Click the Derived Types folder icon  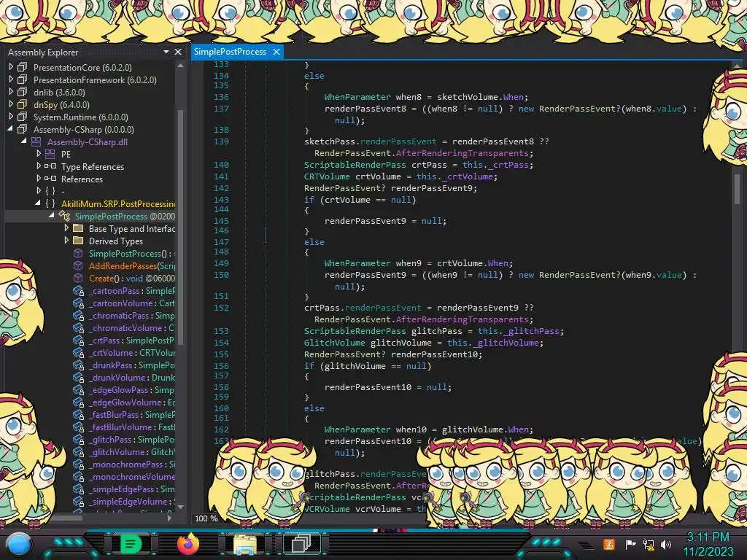[x=78, y=241]
